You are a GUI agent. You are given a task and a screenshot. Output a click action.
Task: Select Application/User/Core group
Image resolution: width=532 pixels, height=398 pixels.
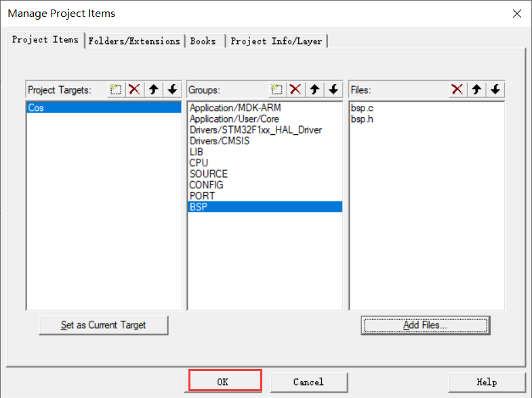click(x=264, y=119)
